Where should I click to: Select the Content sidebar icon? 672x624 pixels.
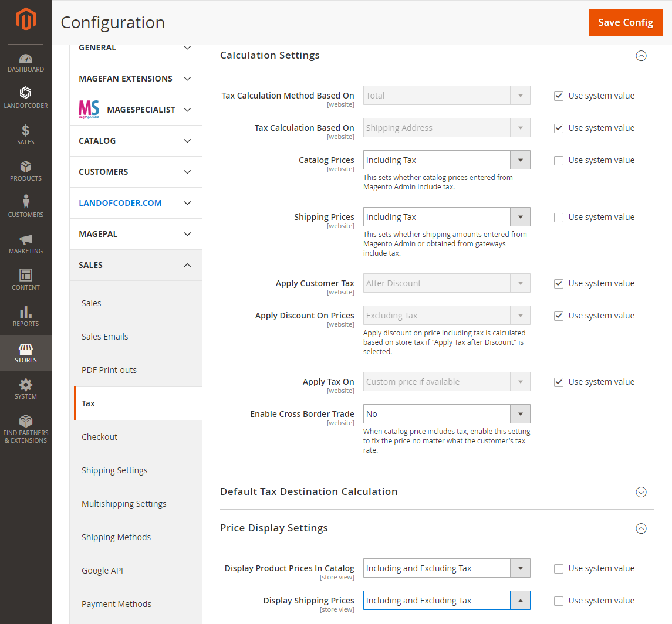tap(25, 280)
